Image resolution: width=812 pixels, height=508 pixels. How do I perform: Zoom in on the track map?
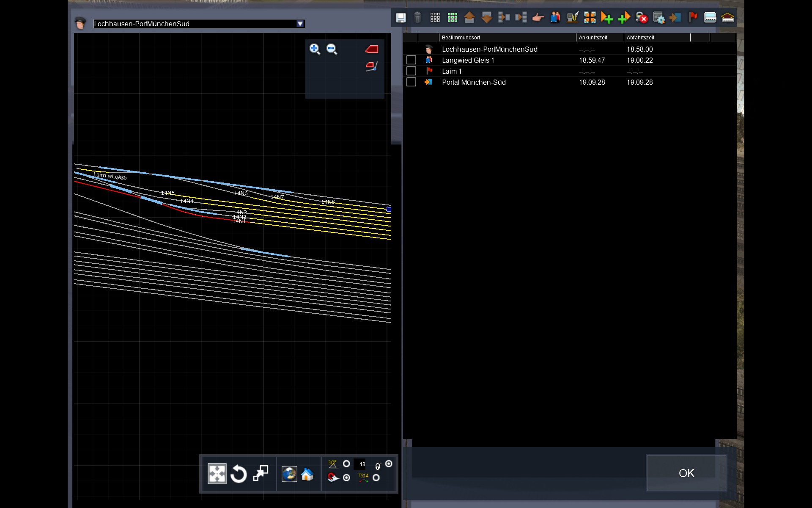tap(315, 49)
